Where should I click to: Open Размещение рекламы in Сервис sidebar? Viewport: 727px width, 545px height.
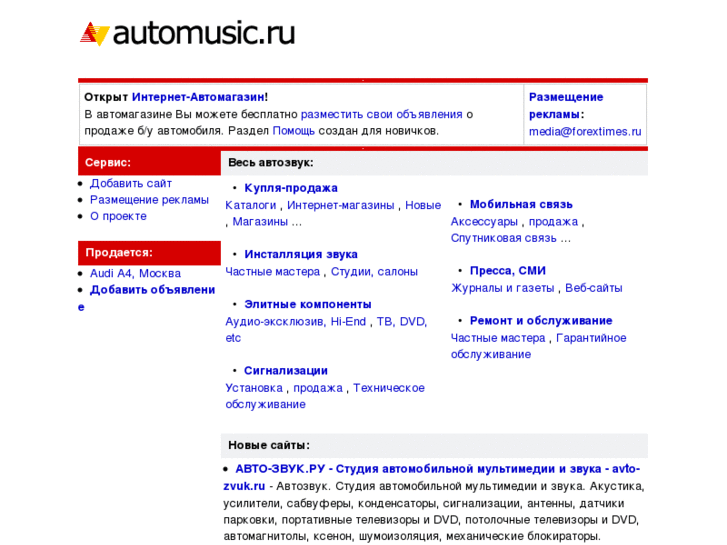tap(149, 200)
